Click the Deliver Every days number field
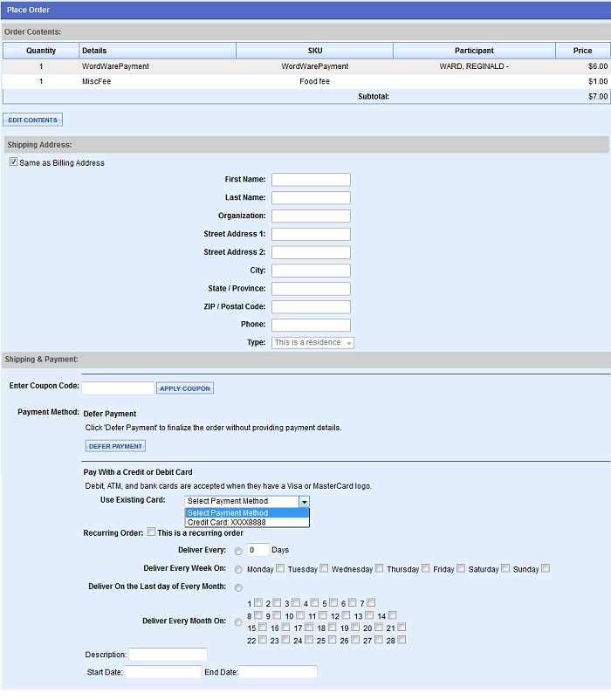The height and width of the screenshot is (700, 611). [258, 550]
